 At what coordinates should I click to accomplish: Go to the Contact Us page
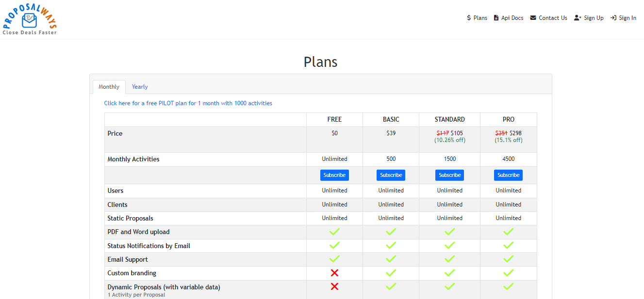tap(553, 18)
